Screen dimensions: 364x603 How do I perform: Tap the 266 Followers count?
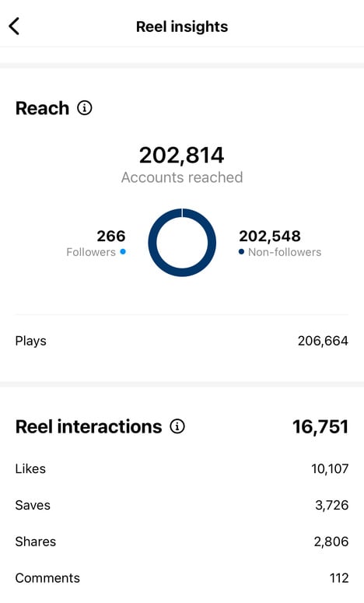(x=111, y=236)
